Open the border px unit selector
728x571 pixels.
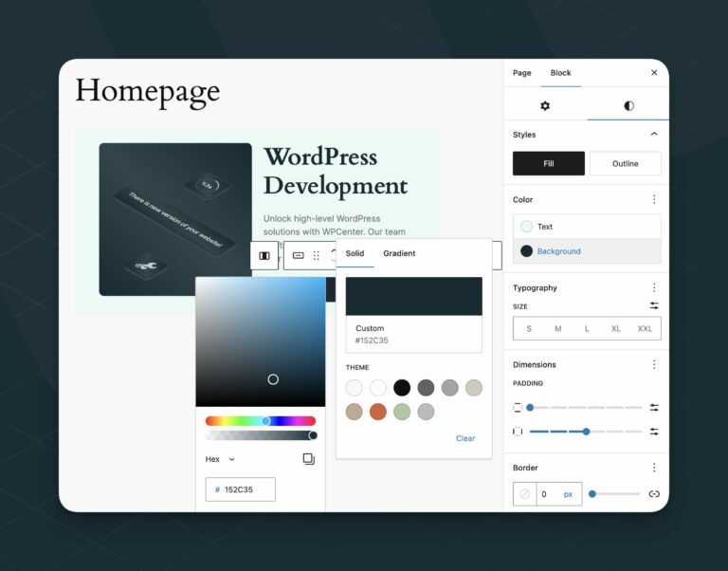569,494
